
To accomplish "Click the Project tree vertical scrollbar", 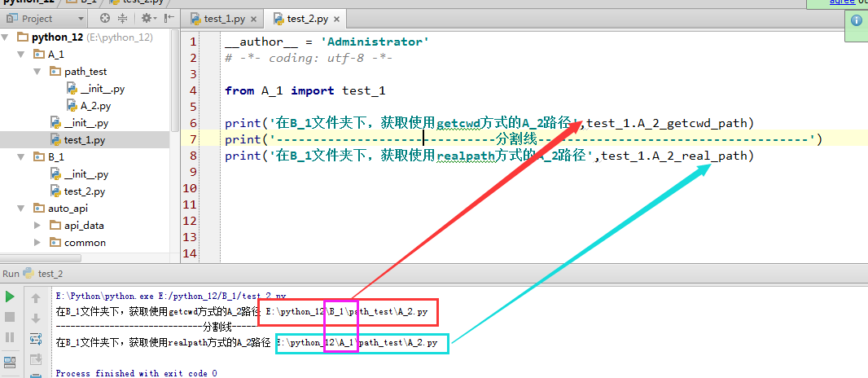I will pos(175,81).
